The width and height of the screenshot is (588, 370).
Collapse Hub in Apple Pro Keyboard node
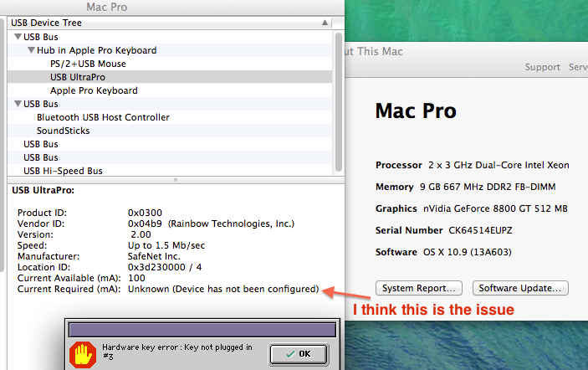pyautogui.click(x=31, y=50)
